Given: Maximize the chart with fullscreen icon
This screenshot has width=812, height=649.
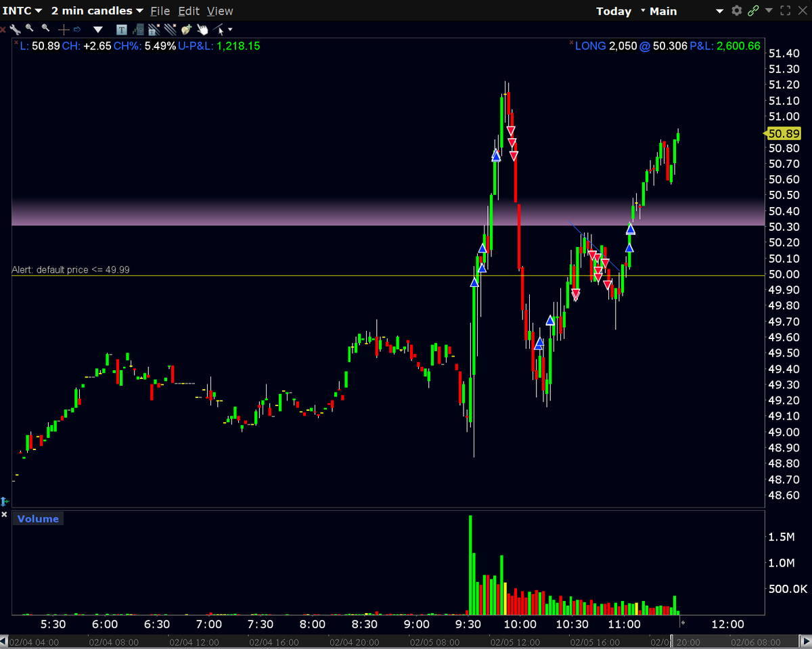Looking at the screenshot, I should [786, 11].
